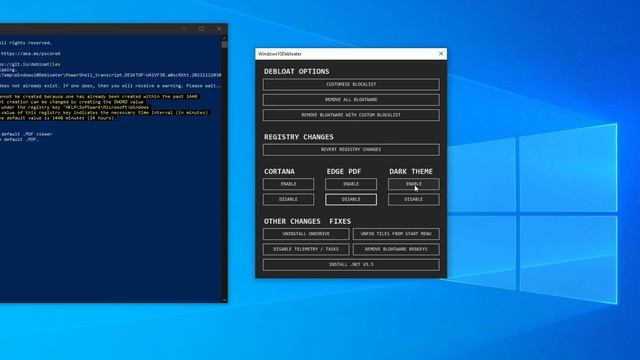Disable Edge PDF
This screenshot has width=640, height=360.
pos(351,199)
